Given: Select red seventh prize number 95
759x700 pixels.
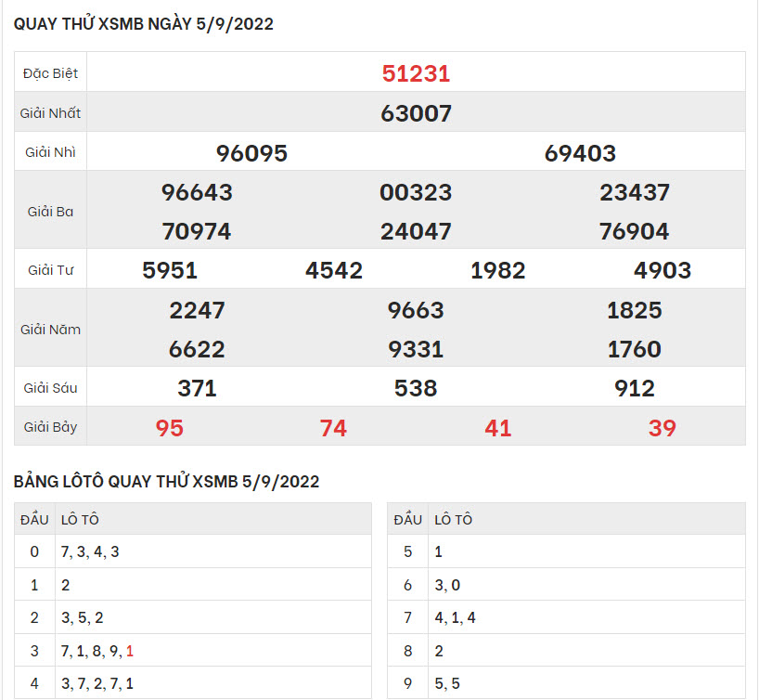Looking at the screenshot, I should coord(170,428).
